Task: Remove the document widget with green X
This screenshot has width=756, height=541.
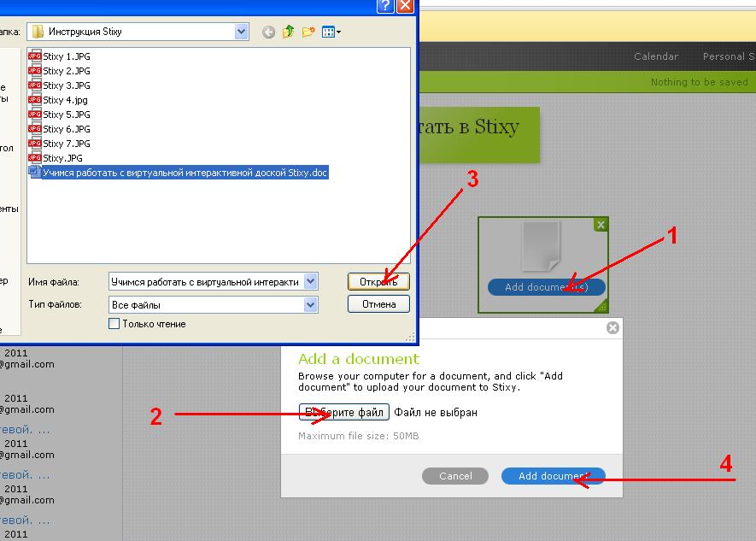Action: [601, 225]
